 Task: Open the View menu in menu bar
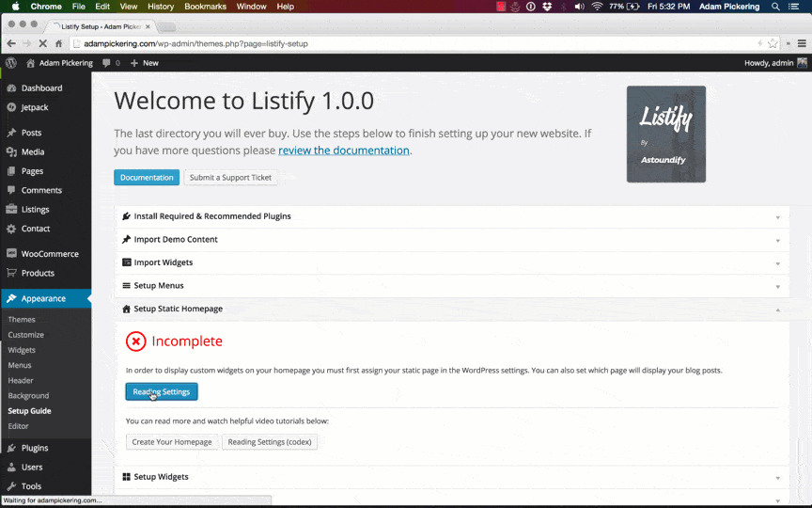pos(129,7)
